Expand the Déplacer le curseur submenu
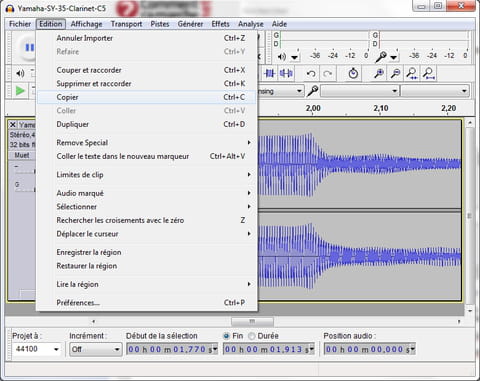This screenshot has height=381, width=480. 147,234
